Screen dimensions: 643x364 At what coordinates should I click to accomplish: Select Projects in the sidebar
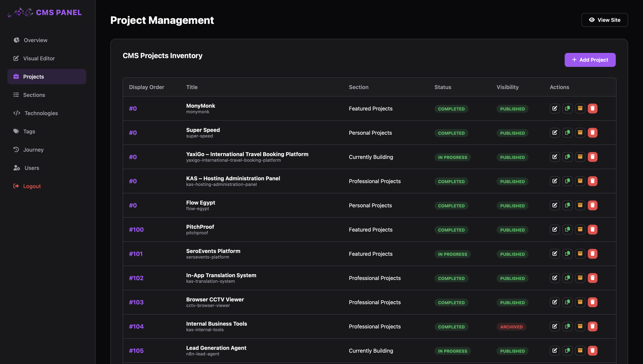(x=47, y=77)
